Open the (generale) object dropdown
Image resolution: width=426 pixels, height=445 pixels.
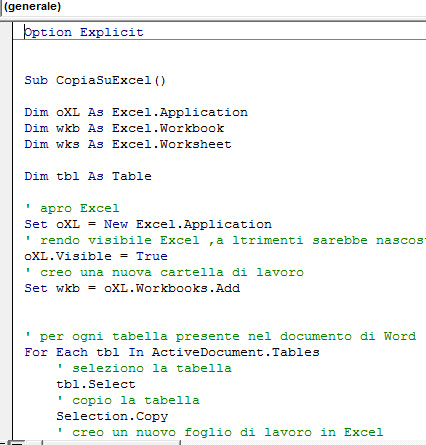click(x=213, y=7)
